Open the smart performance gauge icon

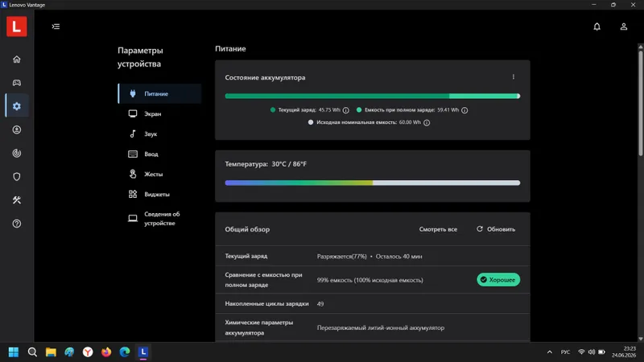pyautogui.click(x=16, y=153)
